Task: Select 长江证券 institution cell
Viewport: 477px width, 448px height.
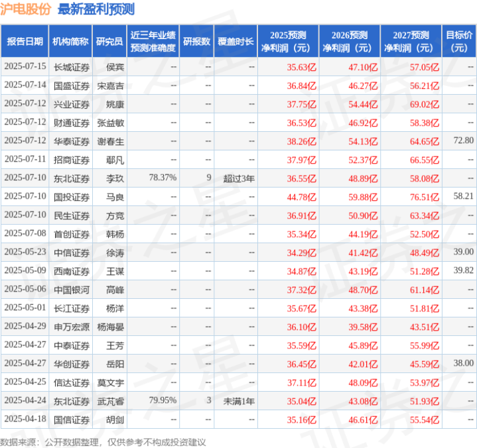Action: pyautogui.click(x=72, y=308)
